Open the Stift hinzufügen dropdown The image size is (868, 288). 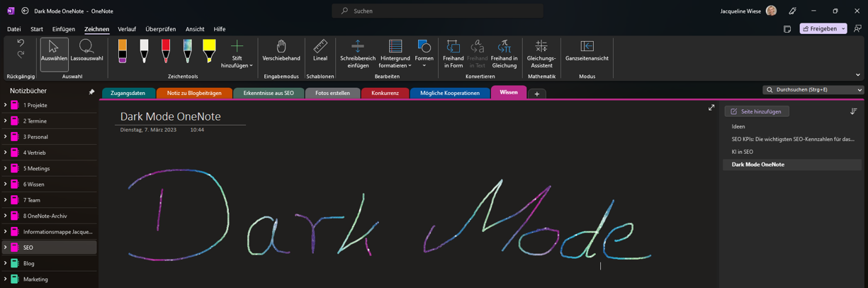[237, 54]
